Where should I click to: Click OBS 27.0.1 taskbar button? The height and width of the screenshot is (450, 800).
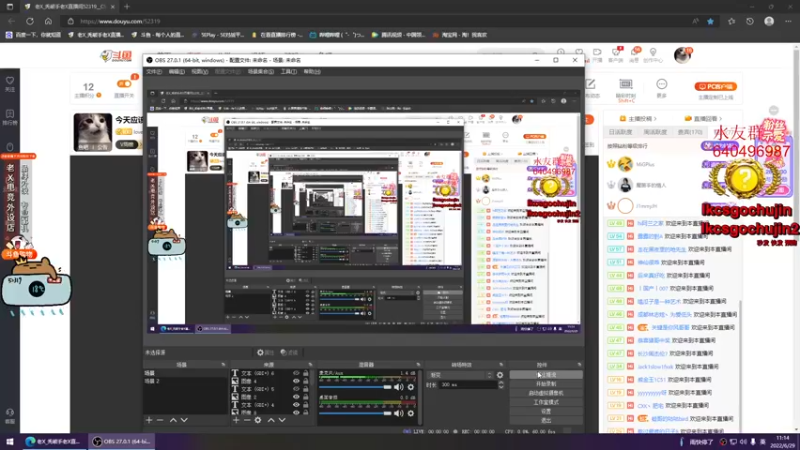coord(121,441)
